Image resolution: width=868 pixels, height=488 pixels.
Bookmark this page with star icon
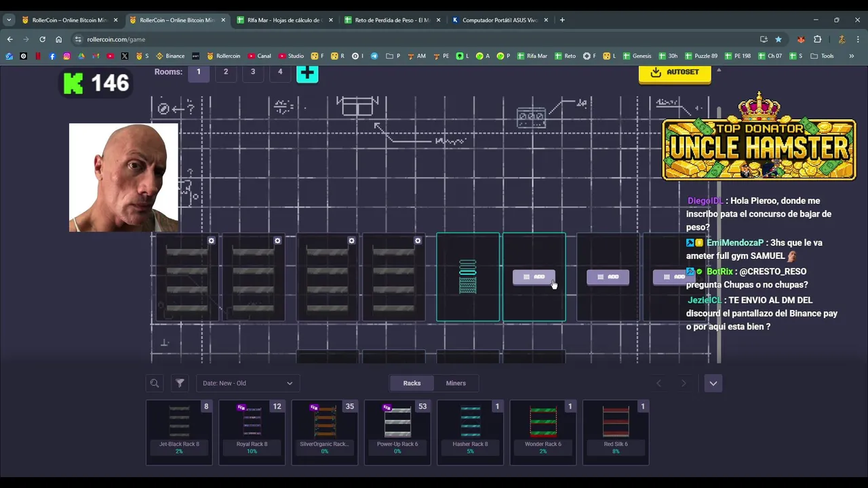point(778,39)
